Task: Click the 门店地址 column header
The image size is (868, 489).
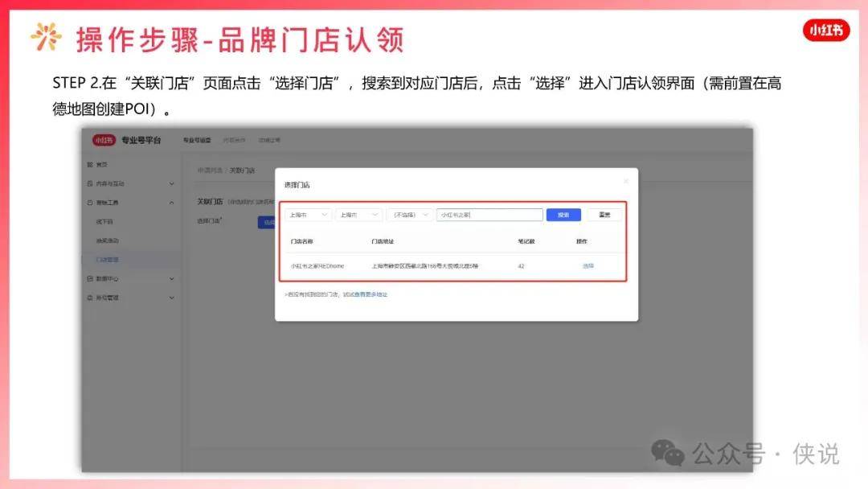Action: (383, 241)
